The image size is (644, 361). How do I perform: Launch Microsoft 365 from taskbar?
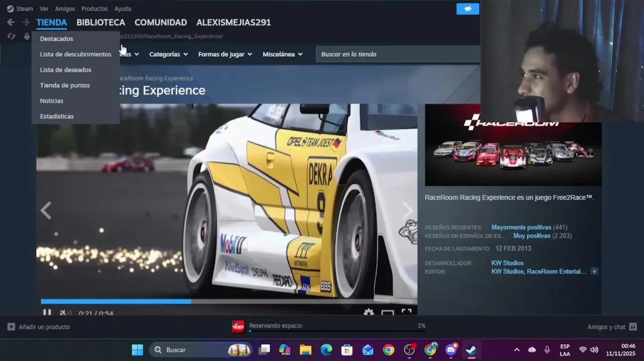click(x=285, y=349)
